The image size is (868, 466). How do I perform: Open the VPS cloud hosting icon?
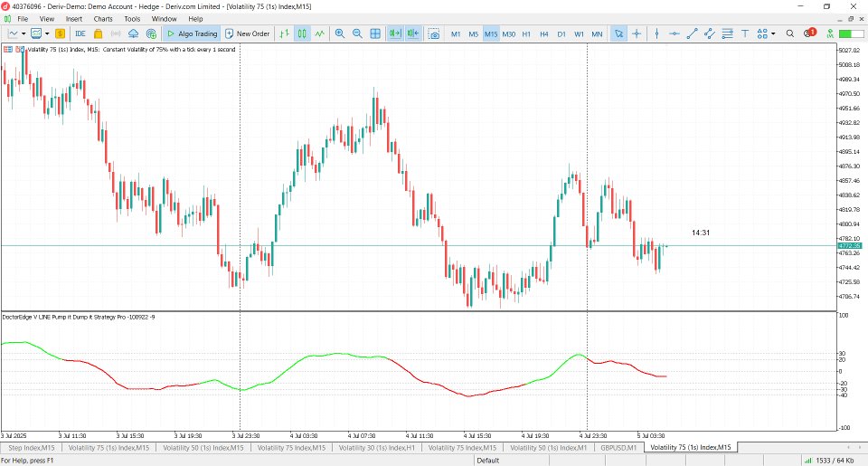[134, 33]
